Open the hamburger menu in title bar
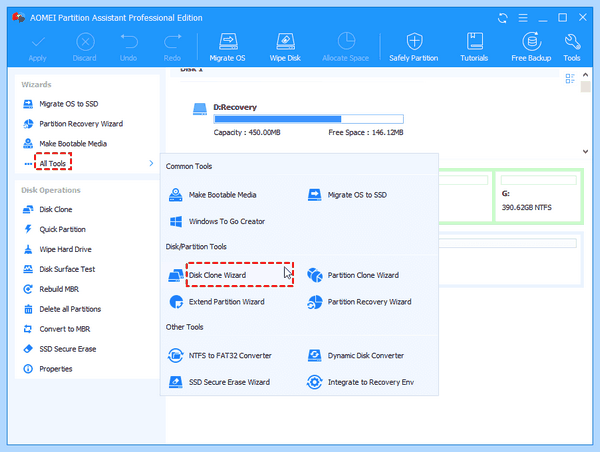 523,18
